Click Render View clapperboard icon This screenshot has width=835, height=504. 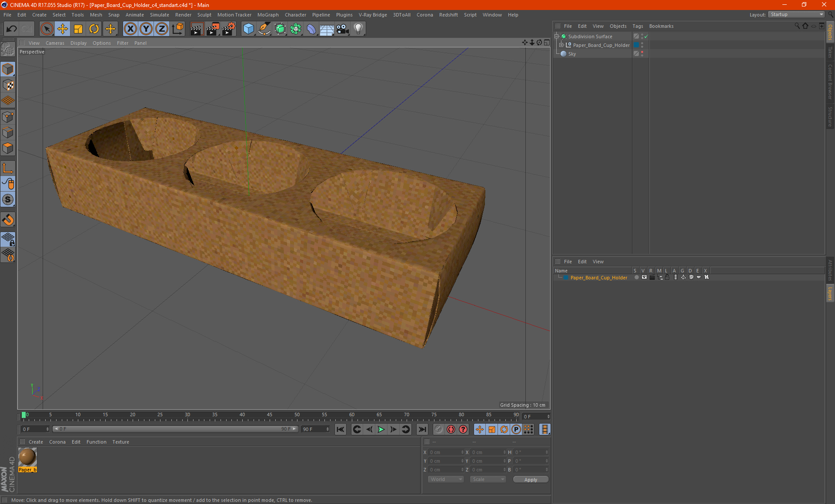pyautogui.click(x=197, y=29)
